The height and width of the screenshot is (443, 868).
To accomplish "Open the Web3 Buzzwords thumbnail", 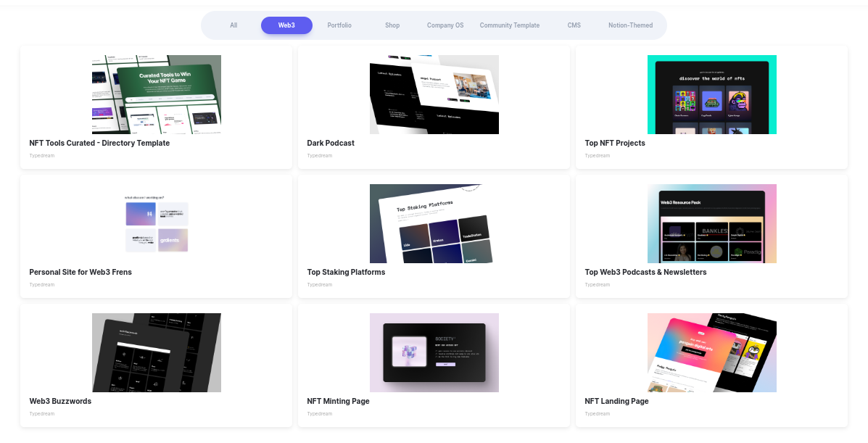I will click(x=157, y=353).
